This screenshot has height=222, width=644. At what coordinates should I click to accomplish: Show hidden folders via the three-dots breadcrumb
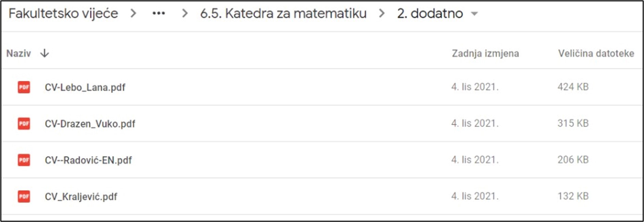click(x=159, y=14)
